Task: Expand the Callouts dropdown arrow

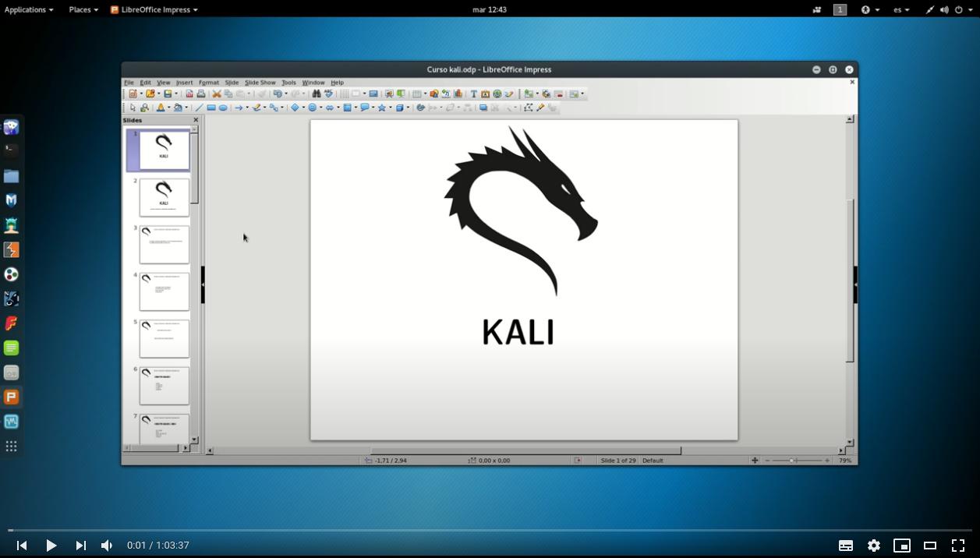Action: (373, 108)
